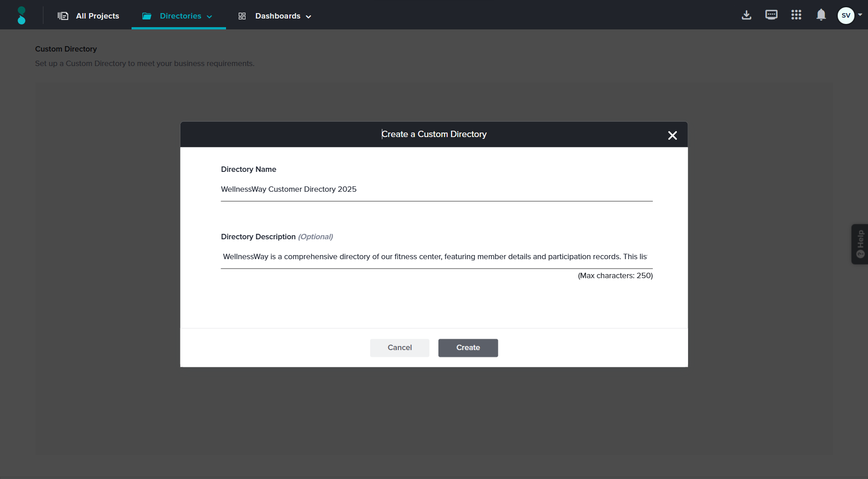The width and height of the screenshot is (868, 479).
Task: Expand the Dashboards dropdown chevron
Action: point(308,17)
